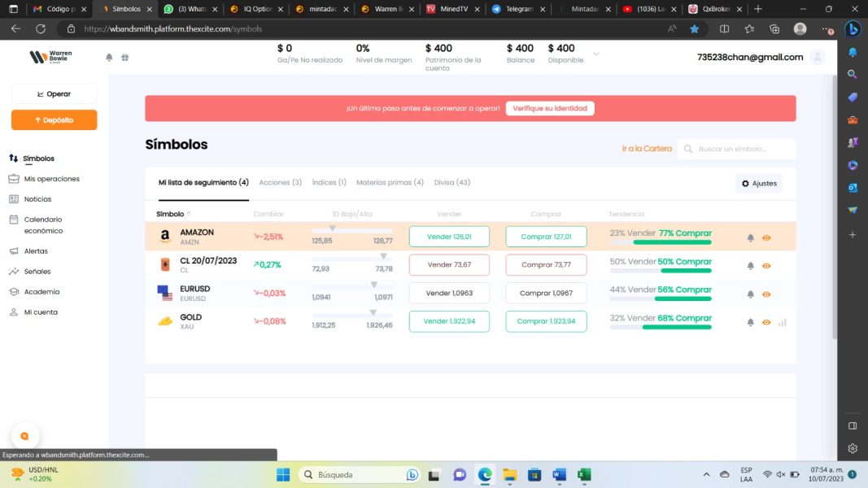868x488 pixels.
Task: Switch to Materias primas (4) tab
Action: (390, 182)
